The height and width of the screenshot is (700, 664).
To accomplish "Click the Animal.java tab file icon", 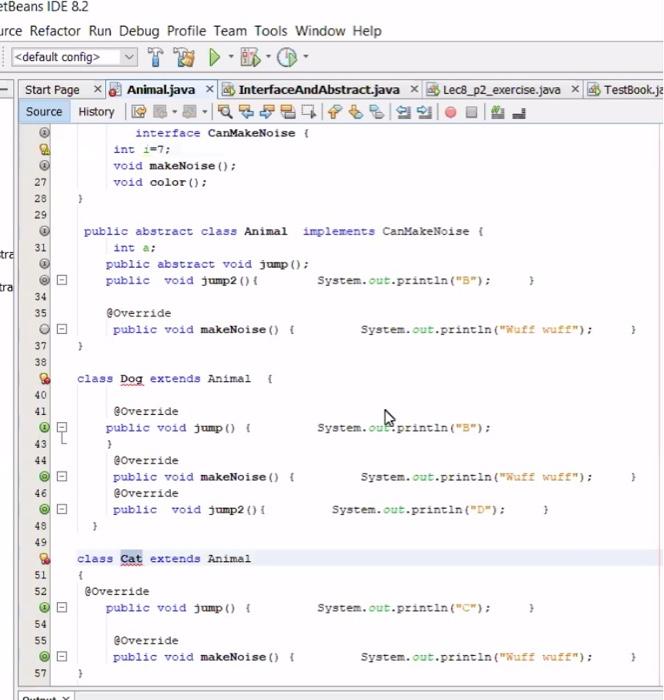I will (115, 90).
